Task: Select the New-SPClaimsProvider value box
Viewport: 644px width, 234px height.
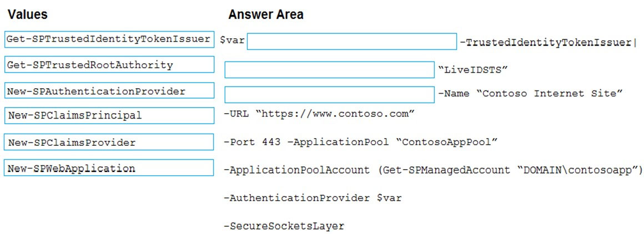Action: (109, 142)
